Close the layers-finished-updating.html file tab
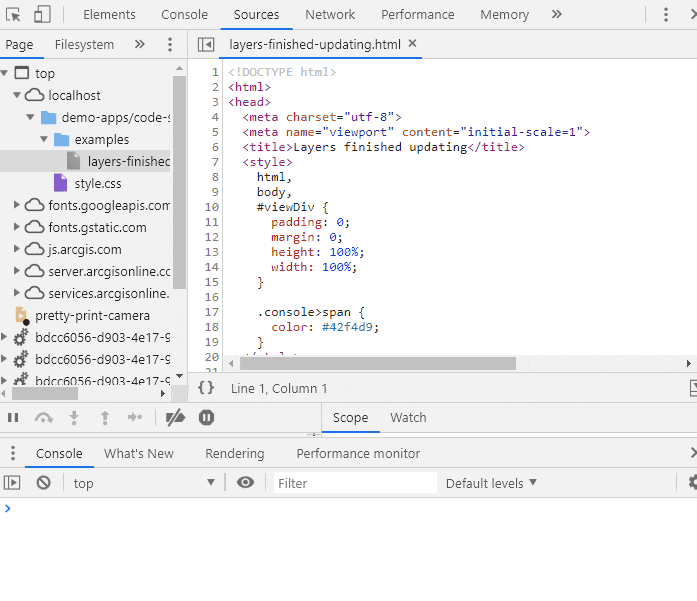697x601 pixels. pyautogui.click(x=412, y=43)
